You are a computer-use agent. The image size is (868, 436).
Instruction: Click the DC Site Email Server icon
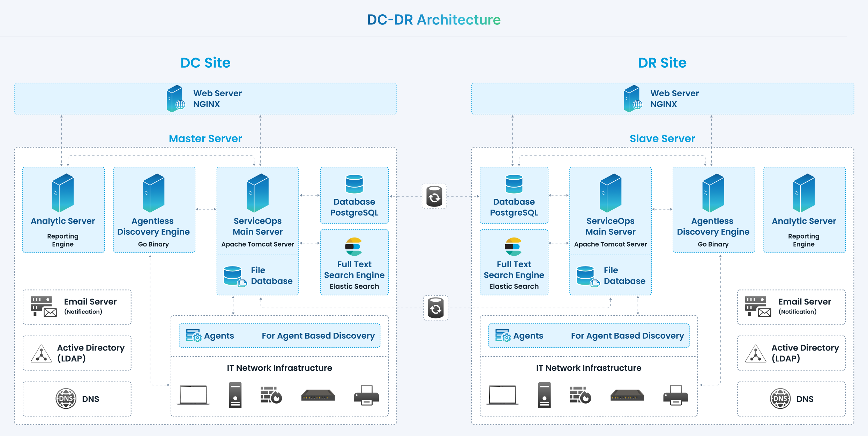point(44,306)
